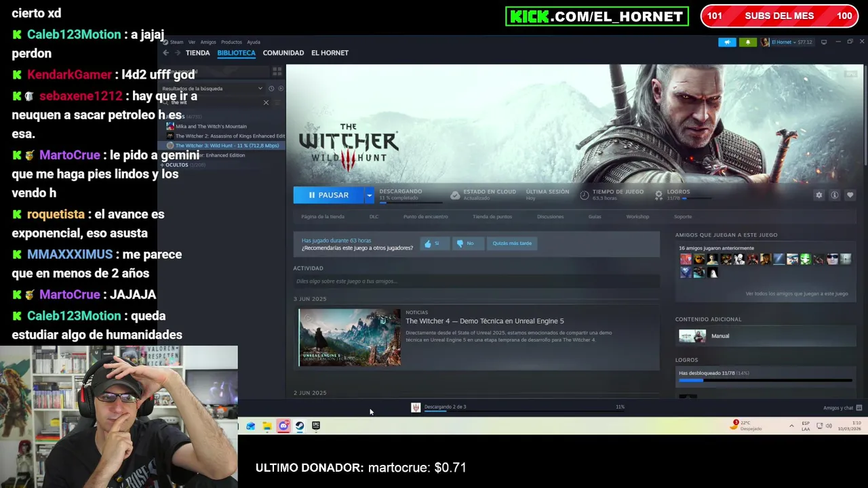868x488 pixels.
Task: Open Punto de encuentro link
Action: point(425,217)
